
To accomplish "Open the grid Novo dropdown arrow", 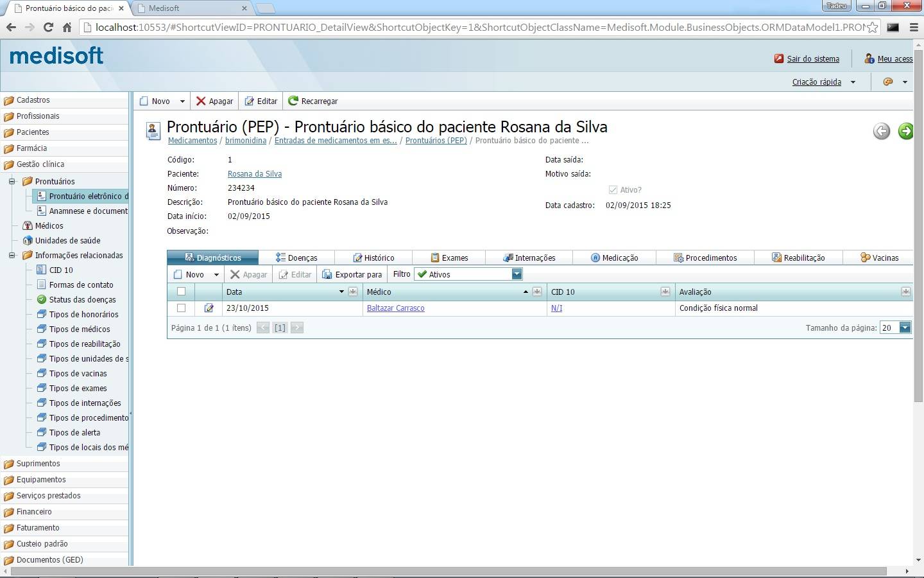I will click(x=216, y=275).
